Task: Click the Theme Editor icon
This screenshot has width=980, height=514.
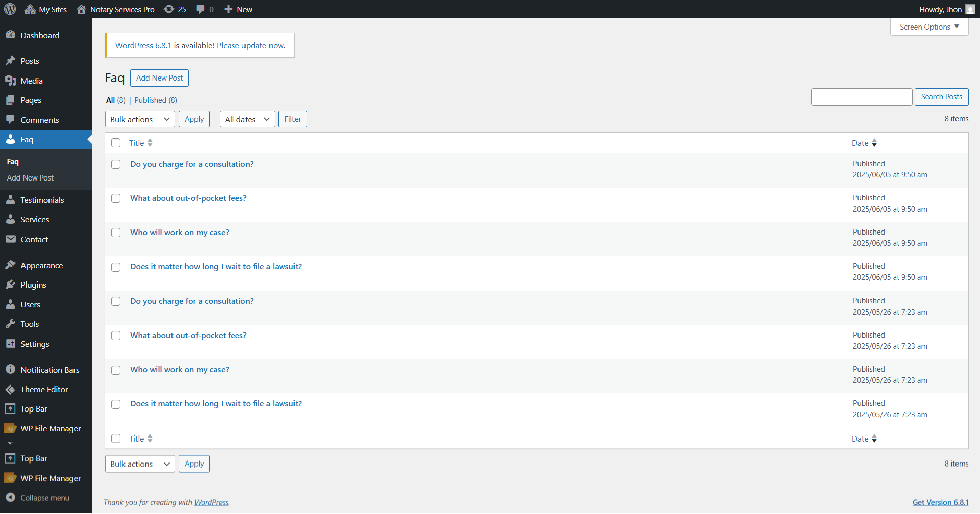Action: (10, 389)
